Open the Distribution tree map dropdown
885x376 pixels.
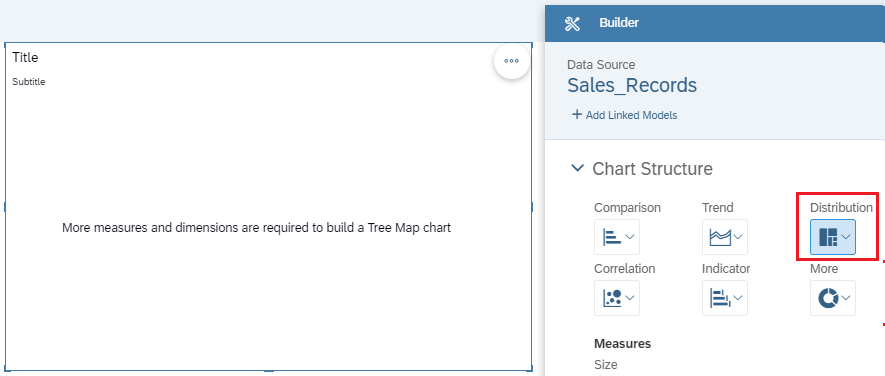click(833, 237)
